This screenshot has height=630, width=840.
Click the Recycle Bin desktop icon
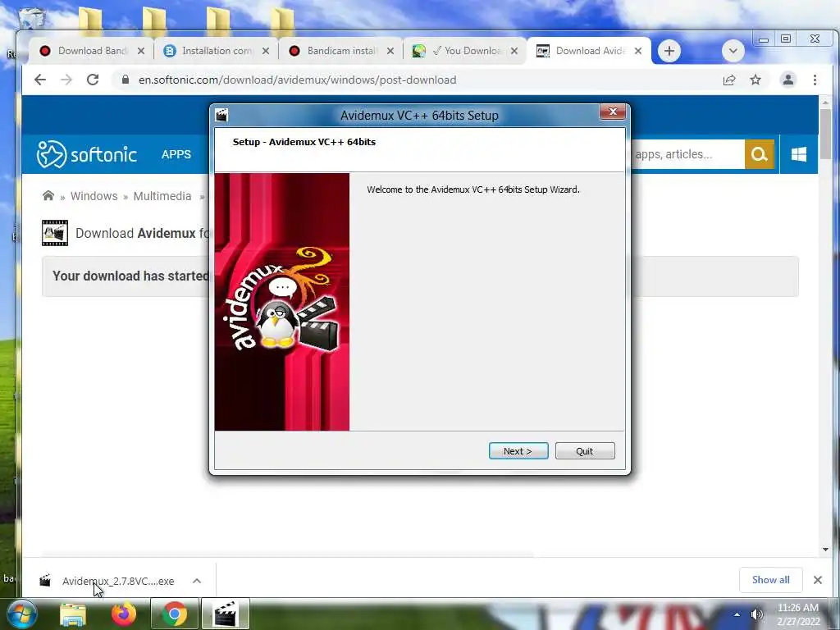click(32, 18)
